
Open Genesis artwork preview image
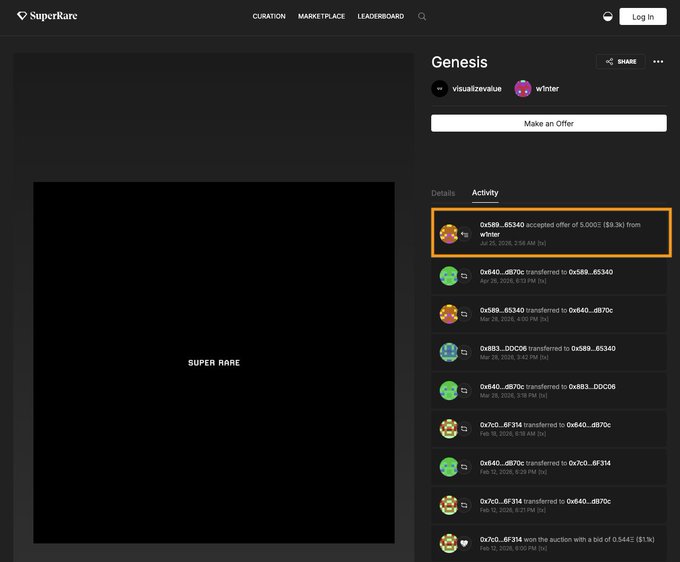(x=214, y=363)
